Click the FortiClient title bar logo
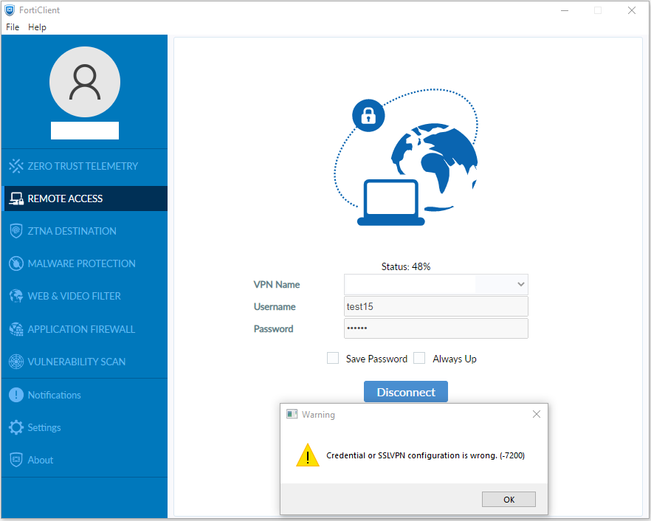 tap(10, 10)
